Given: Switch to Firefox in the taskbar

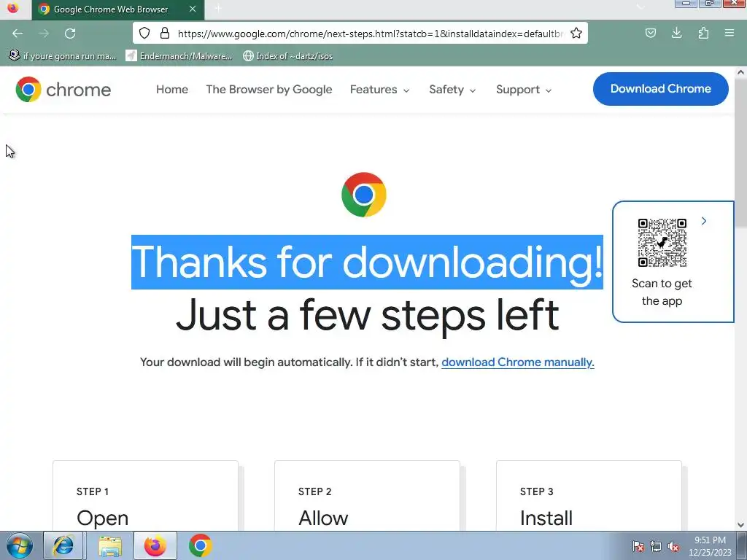Looking at the screenshot, I should (155, 545).
